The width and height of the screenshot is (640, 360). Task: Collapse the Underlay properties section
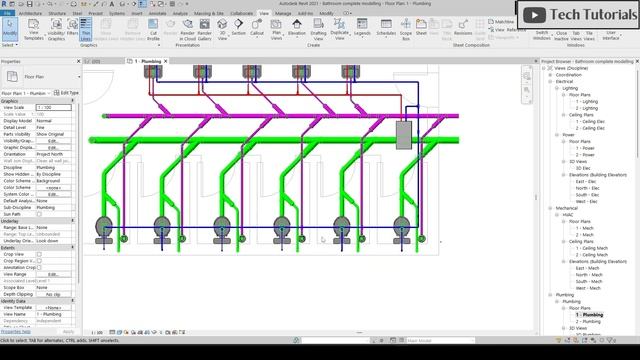pyautogui.click(x=73, y=221)
